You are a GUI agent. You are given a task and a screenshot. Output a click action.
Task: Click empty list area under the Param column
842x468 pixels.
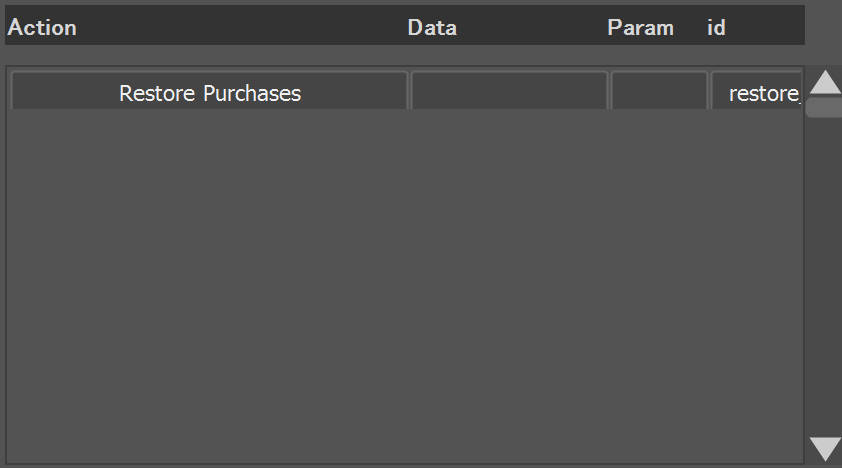click(x=659, y=284)
